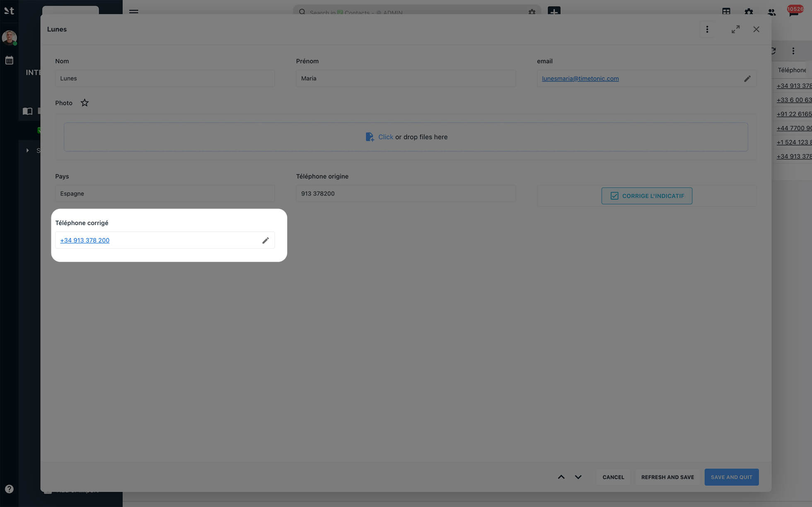
Task: Click the pencil icon next to email
Action: coord(747,79)
